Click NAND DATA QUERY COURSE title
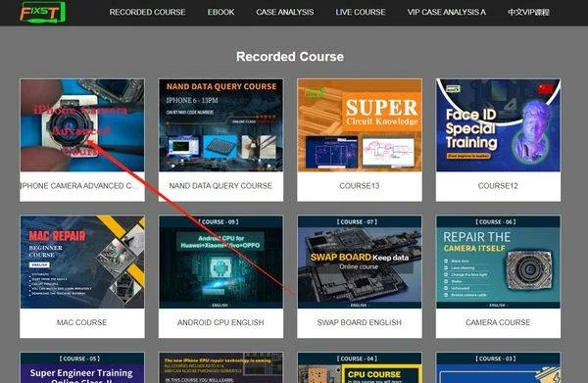Screen dimensions: 588x383 tap(220, 185)
